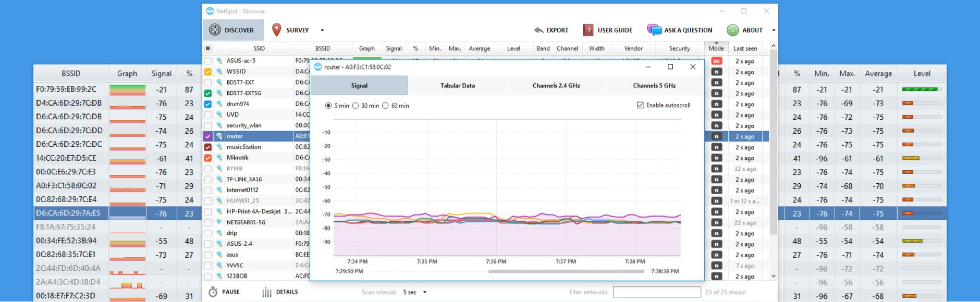Disable the Enable autoscroll checkbox
Viewport: 980px width, 302px height.
640,105
